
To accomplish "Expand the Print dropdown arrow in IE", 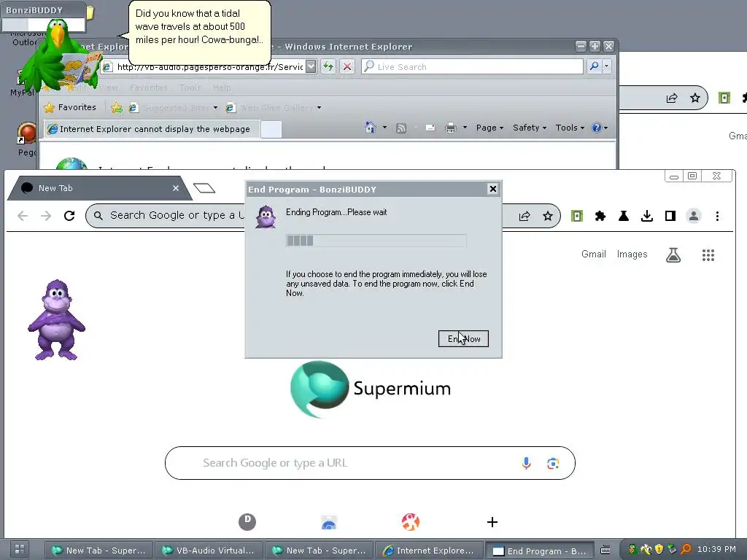I will 465,128.
